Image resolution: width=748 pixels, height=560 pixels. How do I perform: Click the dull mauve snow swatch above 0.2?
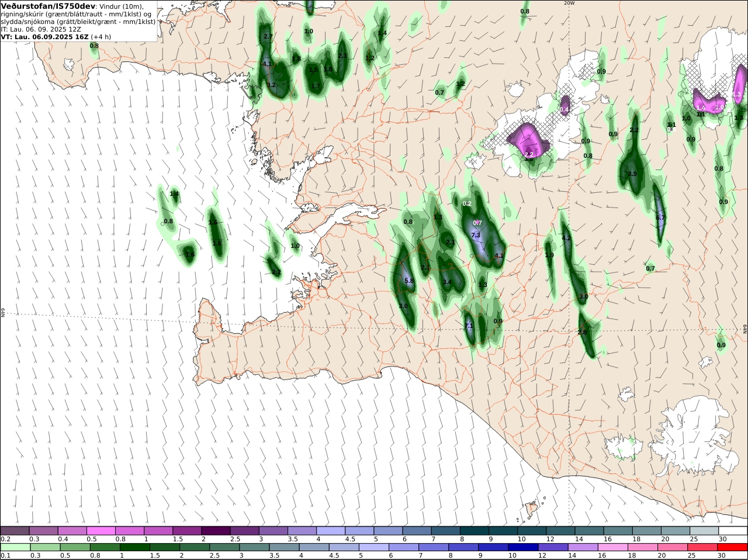click(15, 531)
